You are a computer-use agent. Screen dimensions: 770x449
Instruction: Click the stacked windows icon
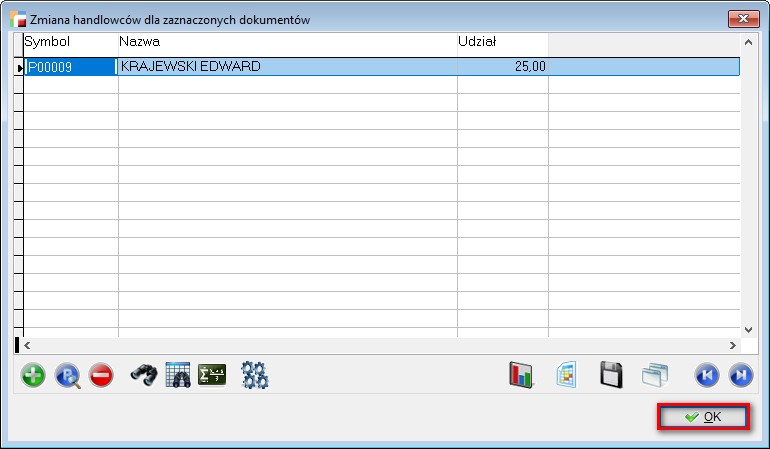pyautogui.click(x=654, y=376)
